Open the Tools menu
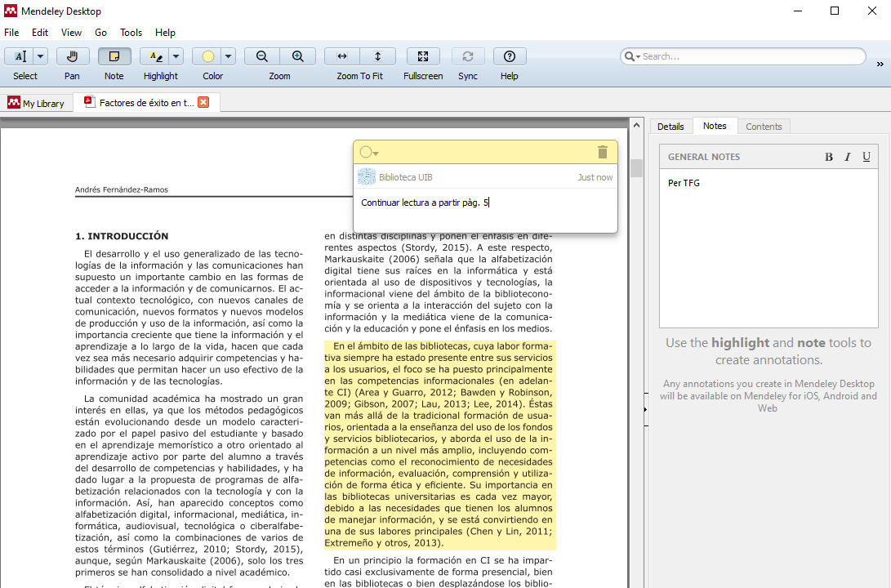The image size is (891, 588). pos(131,33)
